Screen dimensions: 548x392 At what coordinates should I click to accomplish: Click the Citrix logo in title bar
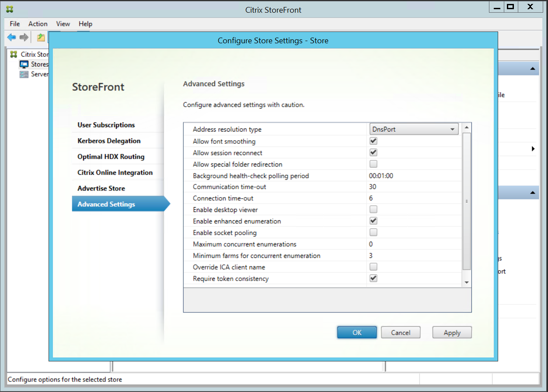point(9,9)
